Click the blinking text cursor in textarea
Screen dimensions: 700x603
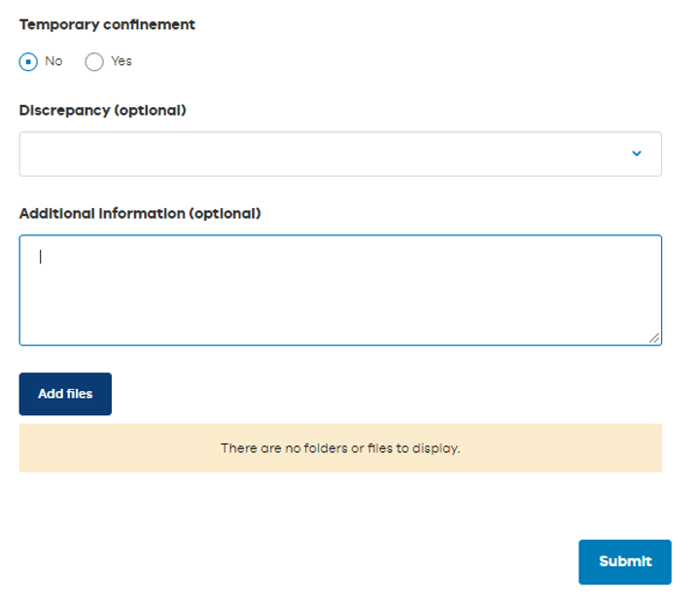click(x=41, y=257)
